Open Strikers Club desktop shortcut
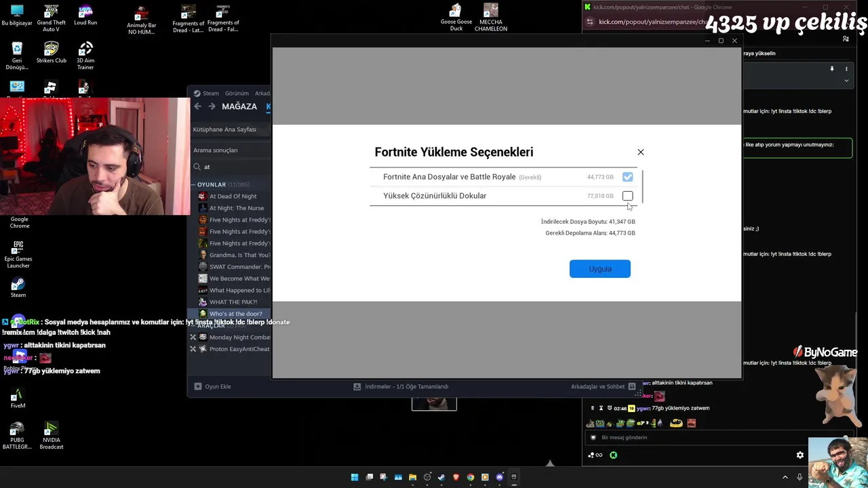The height and width of the screenshot is (488, 868). (51, 52)
